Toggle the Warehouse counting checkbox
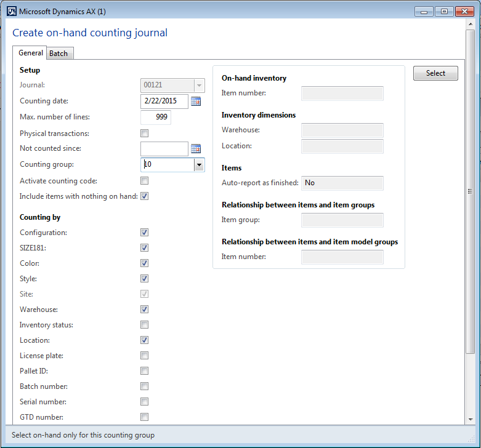481x448 pixels. (144, 309)
